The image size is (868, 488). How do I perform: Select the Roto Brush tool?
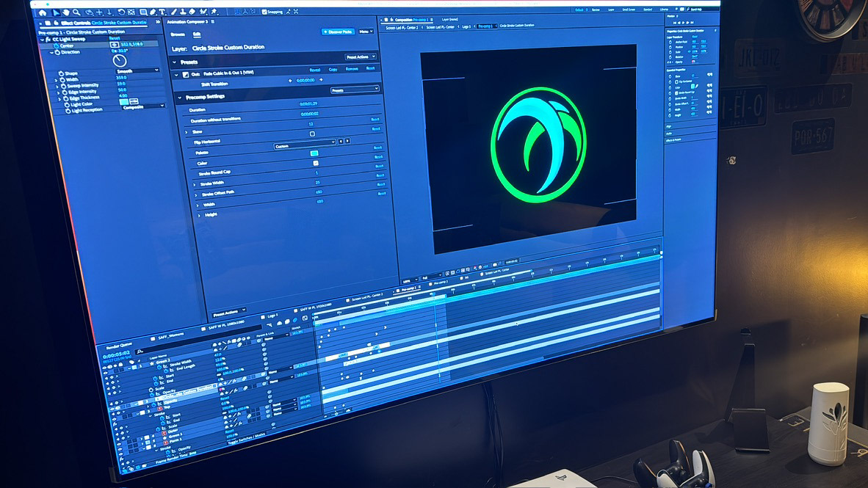click(x=203, y=12)
